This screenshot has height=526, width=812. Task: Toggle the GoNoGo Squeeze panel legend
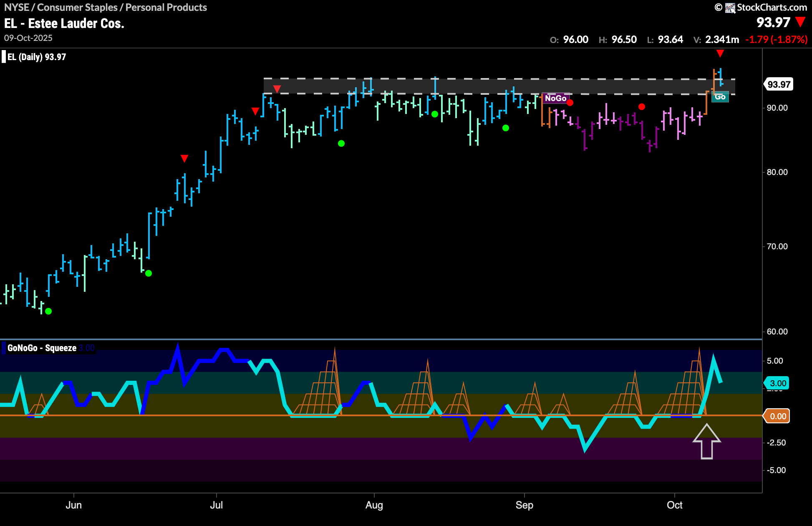point(41,347)
